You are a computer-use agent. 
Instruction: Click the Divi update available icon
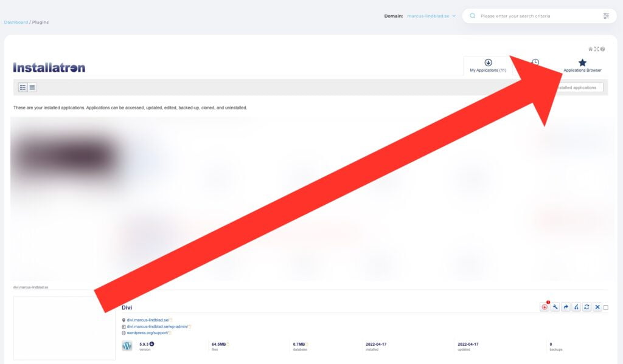click(545, 307)
